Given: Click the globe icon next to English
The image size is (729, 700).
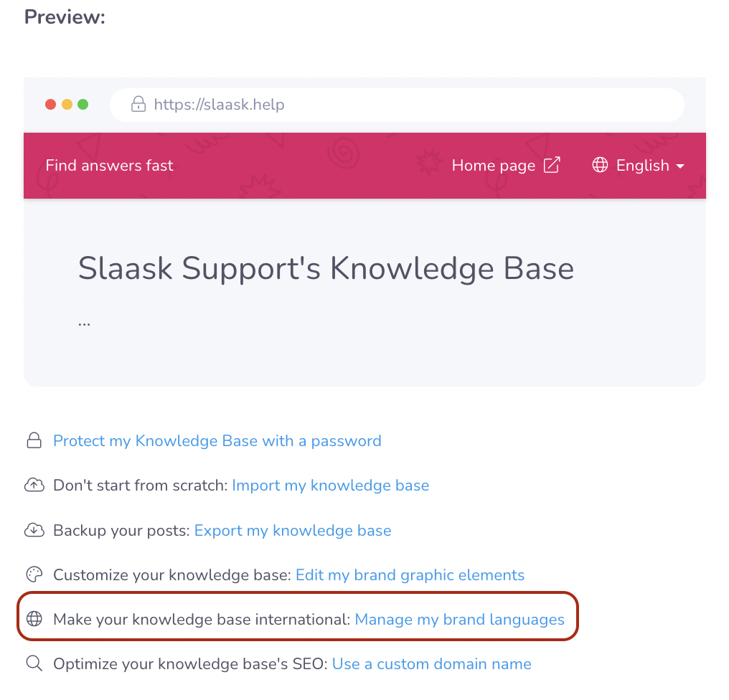Looking at the screenshot, I should pos(600,165).
